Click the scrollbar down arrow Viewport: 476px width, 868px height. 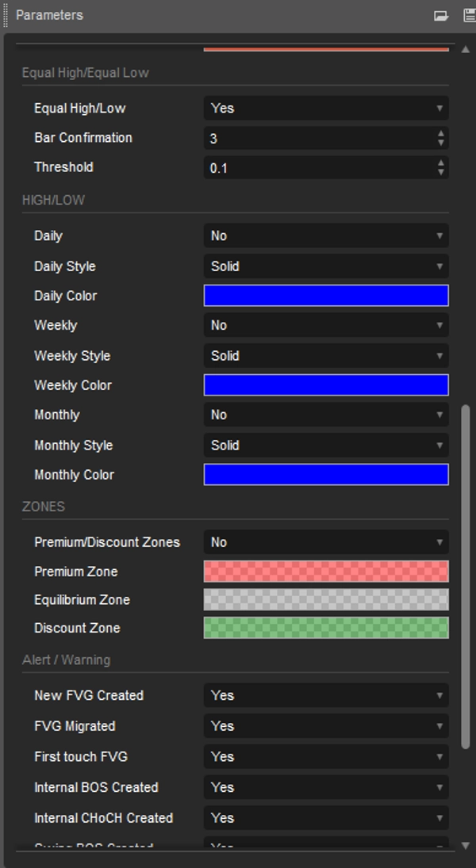click(466, 846)
